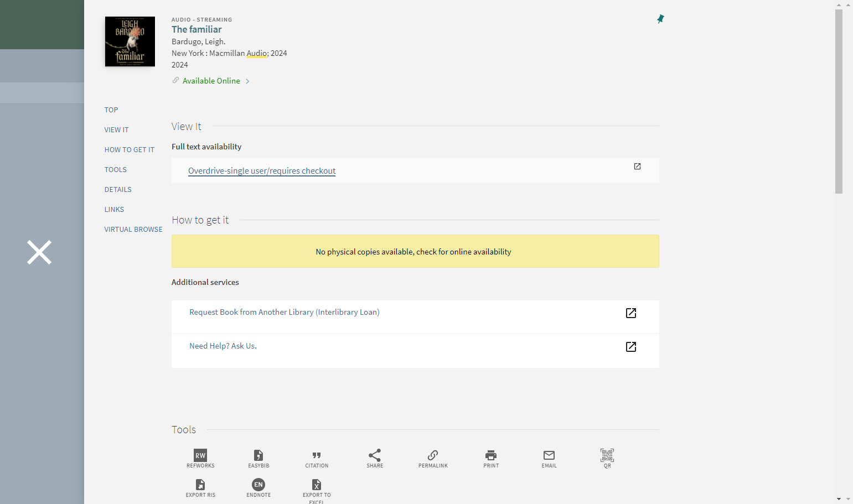The image size is (853, 504).
Task: Open Overdrive-single user/requires checkout link
Action: [x=262, y=171]
